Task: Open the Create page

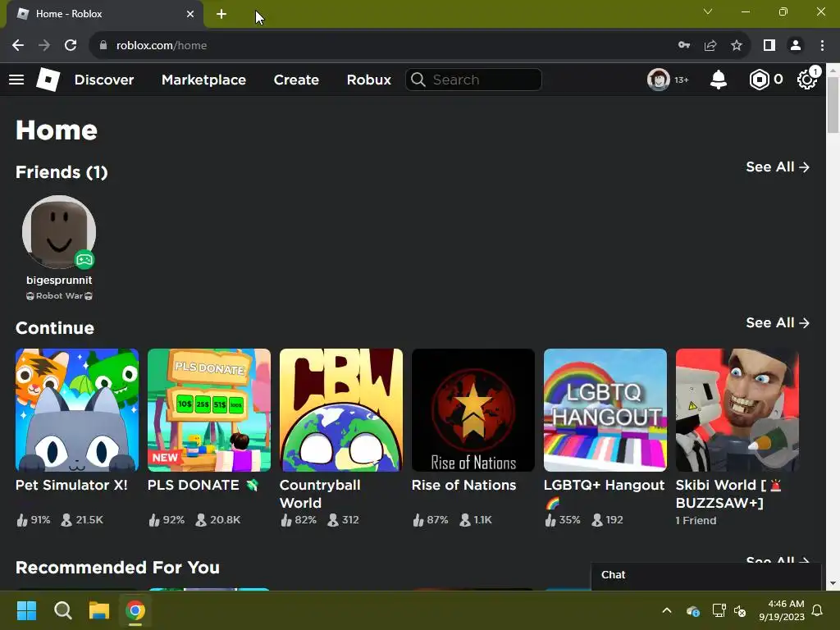Action: point(296,80)
